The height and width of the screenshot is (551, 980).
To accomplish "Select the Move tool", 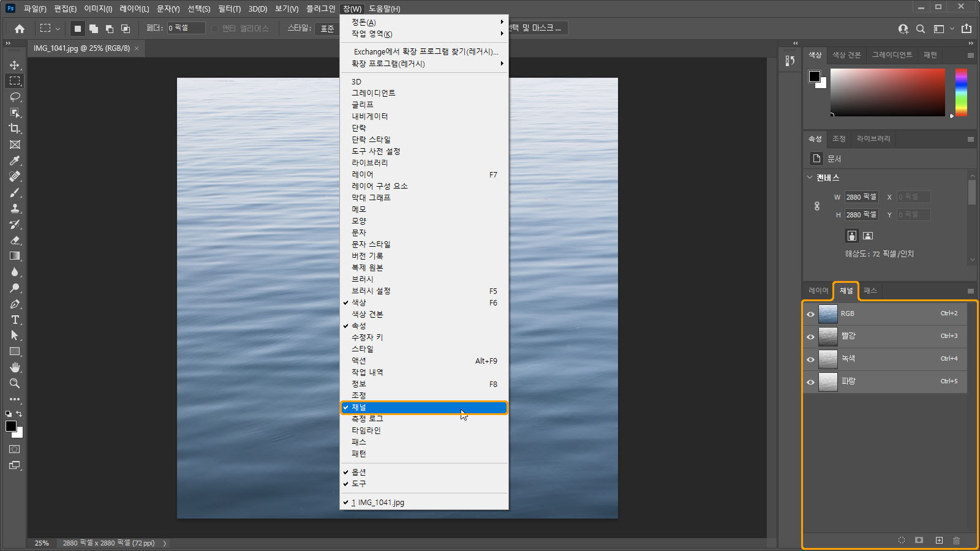I will pos(15,65).
